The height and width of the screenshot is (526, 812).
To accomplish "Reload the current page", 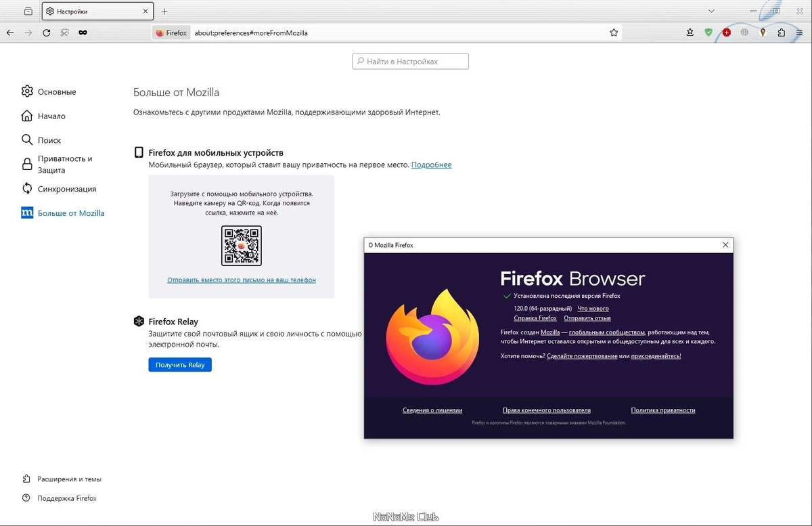I will 47,32.
